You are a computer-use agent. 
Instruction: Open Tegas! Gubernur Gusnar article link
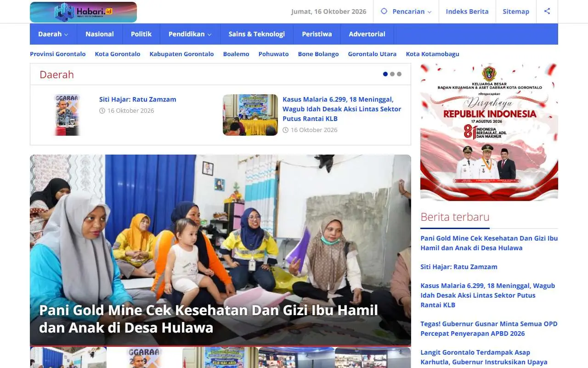coord(489,328)
